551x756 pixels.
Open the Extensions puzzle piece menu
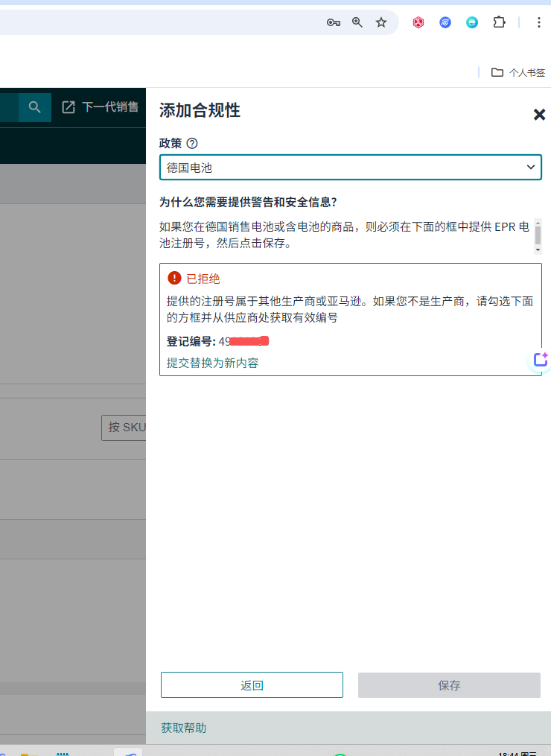click(x=499, y=22)
